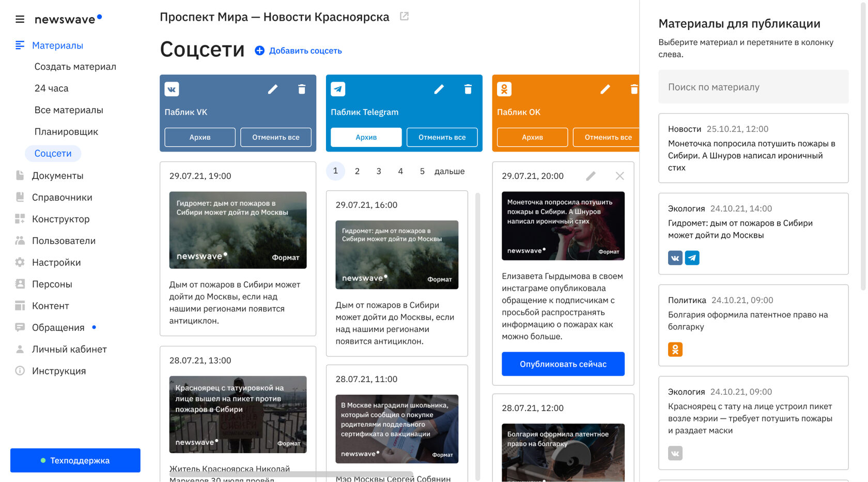Screen dimensions: 868x482
Task: Open external link icon beside page title
Action: click(404, 17)
